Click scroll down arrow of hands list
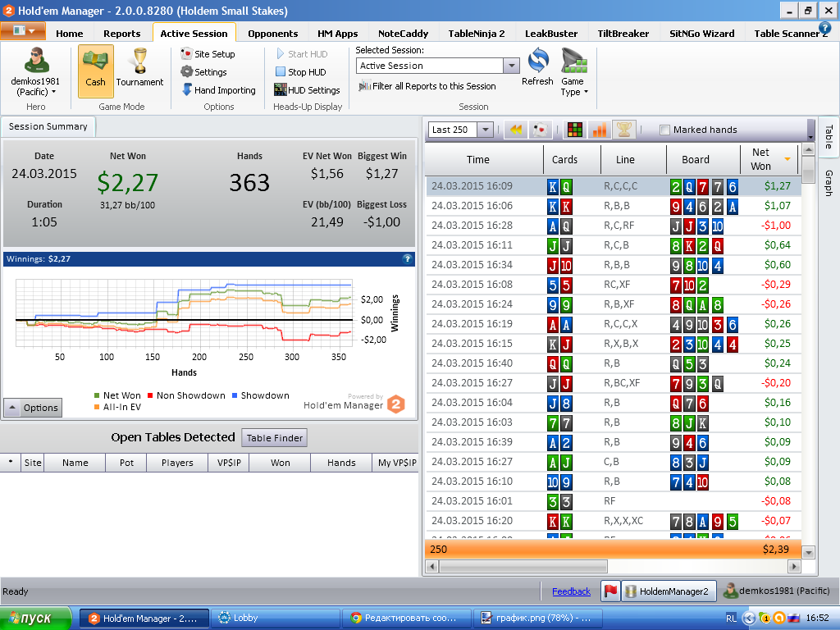Screen dimensions: 840x630 [x=808, y=552]
